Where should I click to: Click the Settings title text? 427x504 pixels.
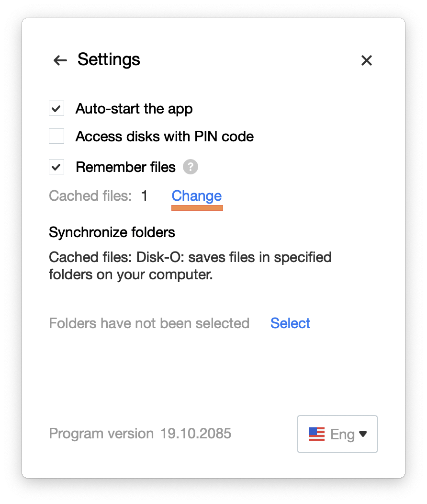(x=109, y=60)
